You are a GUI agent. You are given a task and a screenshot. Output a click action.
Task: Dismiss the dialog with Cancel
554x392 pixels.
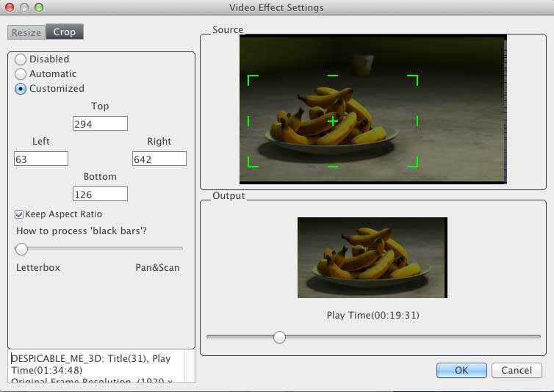[x=517, y=370]
